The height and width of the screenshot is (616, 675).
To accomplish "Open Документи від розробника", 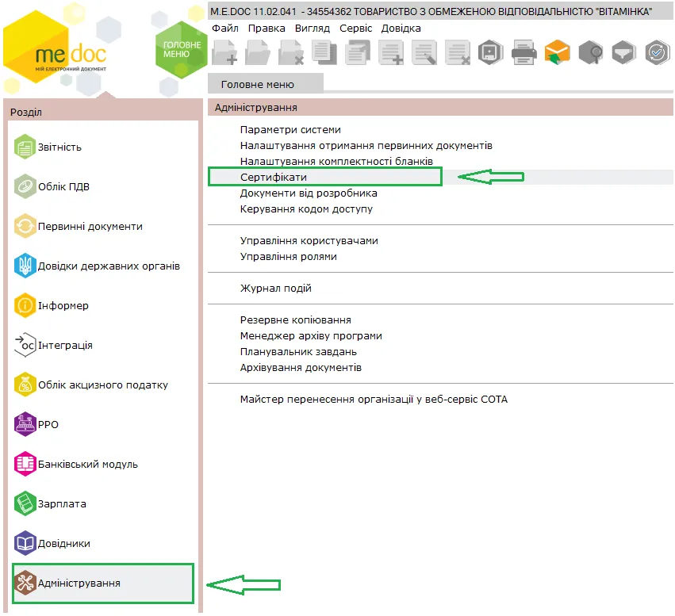I will tap(309, 193).
